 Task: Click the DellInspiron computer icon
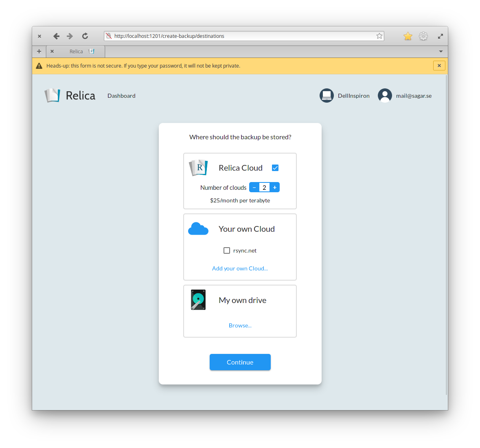pos(327,96)
